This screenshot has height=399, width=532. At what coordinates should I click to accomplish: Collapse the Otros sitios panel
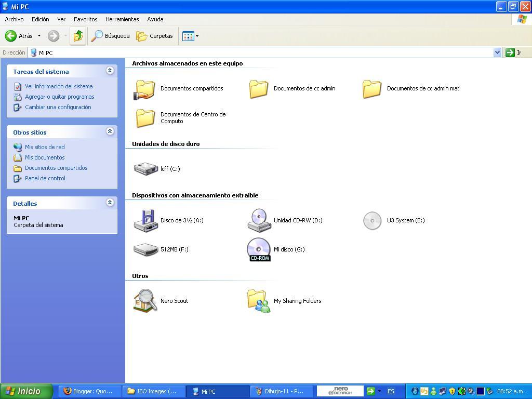click(x=110, y=131)
